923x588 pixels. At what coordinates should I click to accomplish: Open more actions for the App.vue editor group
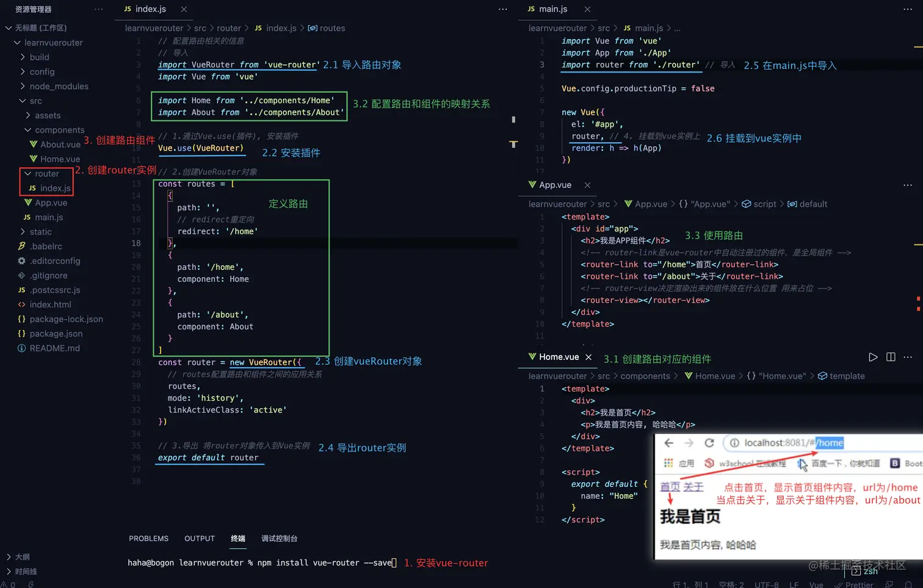point(908,185)
